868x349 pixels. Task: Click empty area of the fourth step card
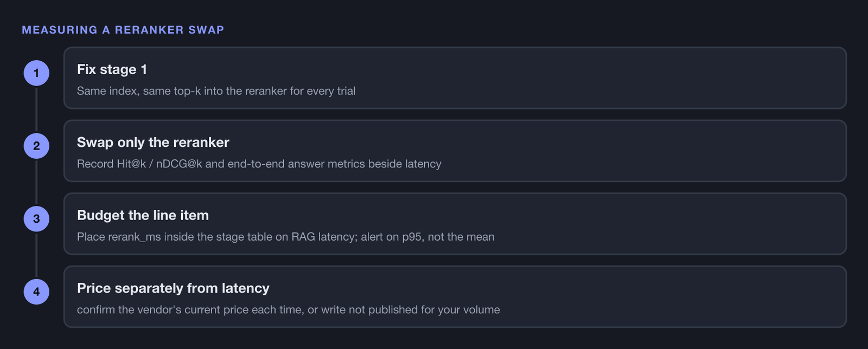click(651, 296)
